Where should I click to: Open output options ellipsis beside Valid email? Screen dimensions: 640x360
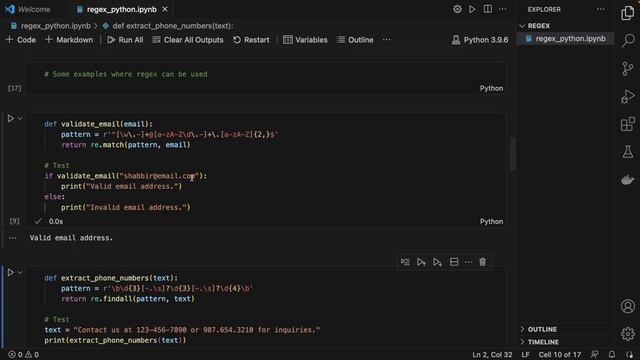click(13, 238)
